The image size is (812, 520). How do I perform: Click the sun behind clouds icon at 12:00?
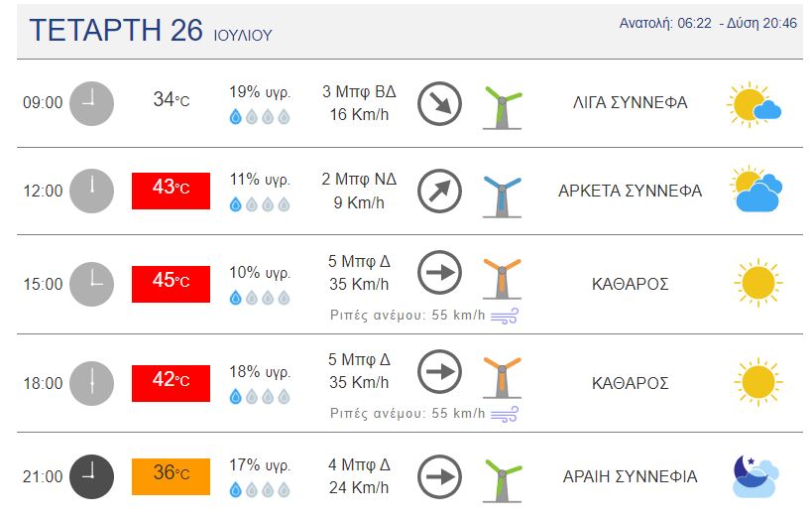click(x=756, y=190)
